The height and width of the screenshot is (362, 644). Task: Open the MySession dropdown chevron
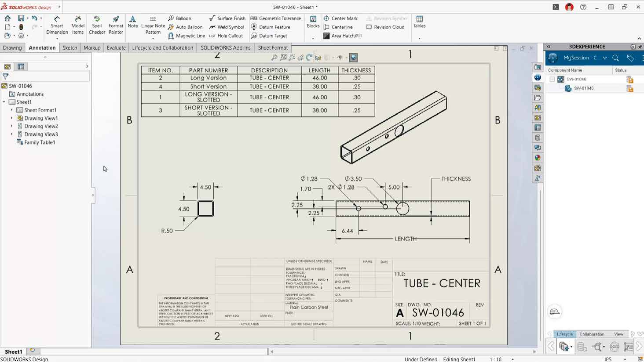605,58
